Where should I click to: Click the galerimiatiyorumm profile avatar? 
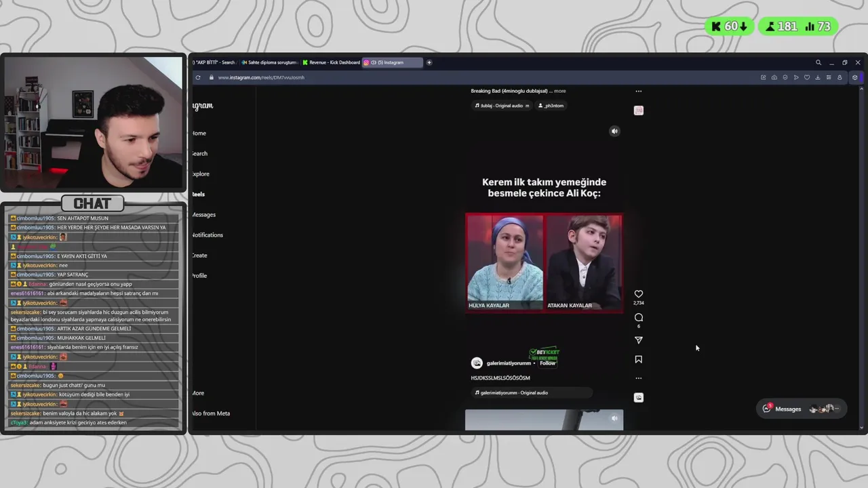click(x=477, y=363)
